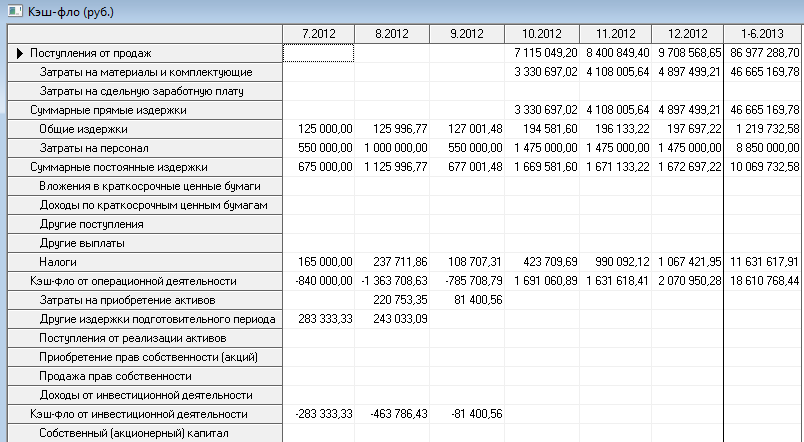804x442 pixels.
Task: Select the row marker arrow beside Поступления от продаж
Action: (20, 53)
